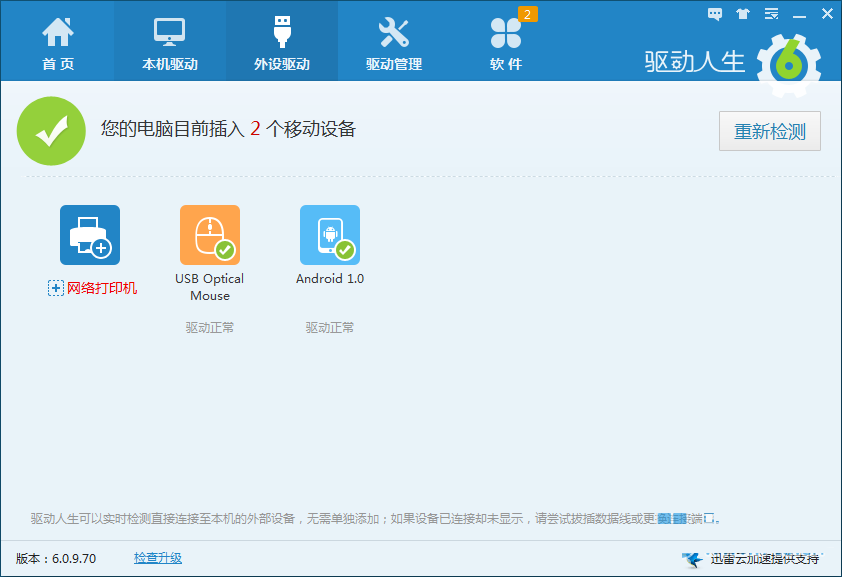Viewport: 842px width, 577px height.
Task: Minimize the 驱动人生 window
Action: 799,14
